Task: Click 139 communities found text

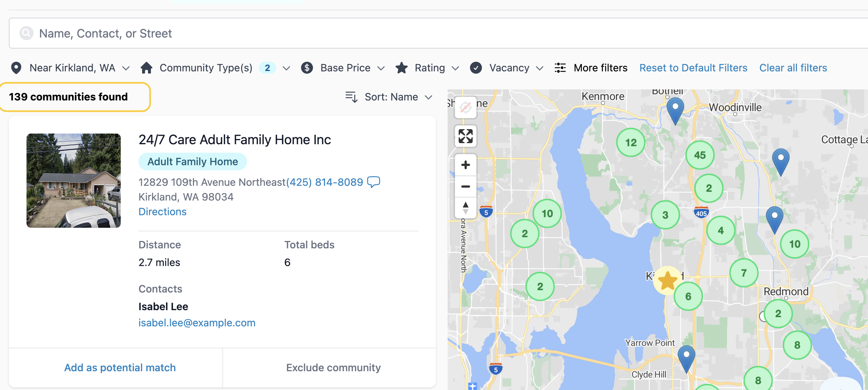Action: 68,97
